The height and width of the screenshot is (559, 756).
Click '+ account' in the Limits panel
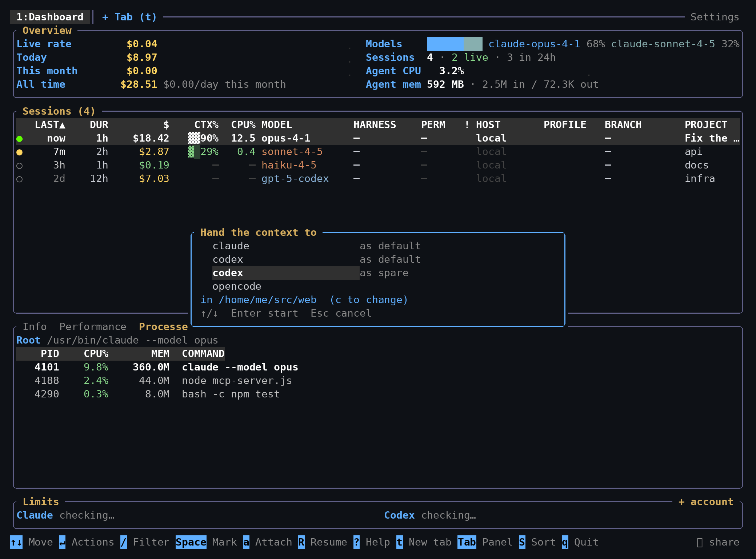pos(706,502)
